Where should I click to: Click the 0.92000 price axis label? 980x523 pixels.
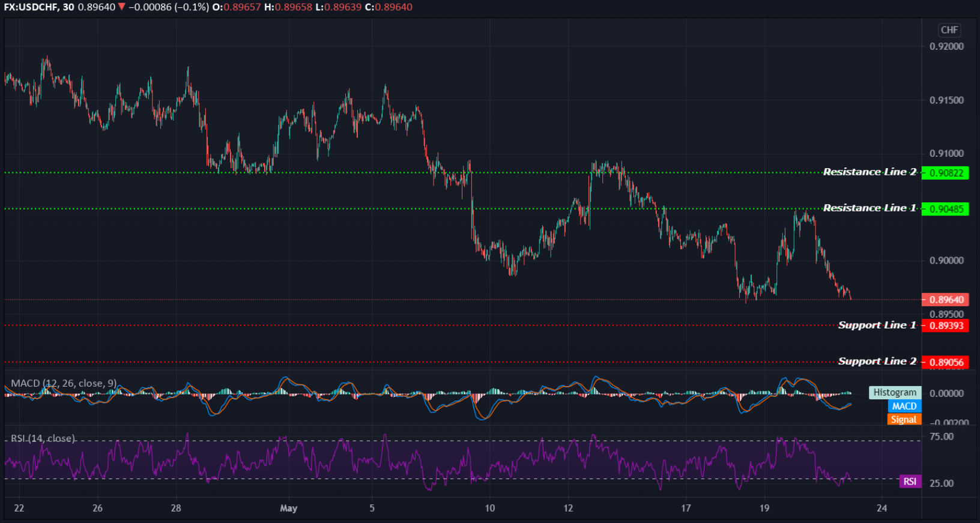(946, 46)
